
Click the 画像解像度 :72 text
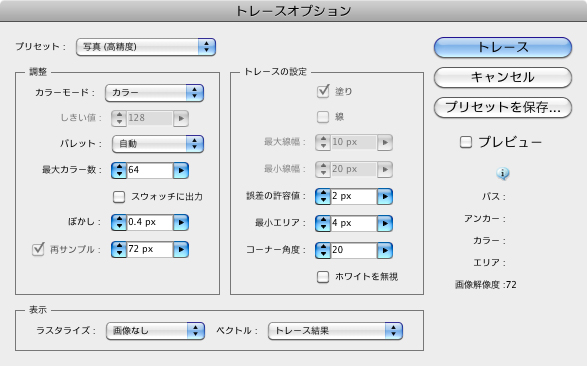pos(486,285)
